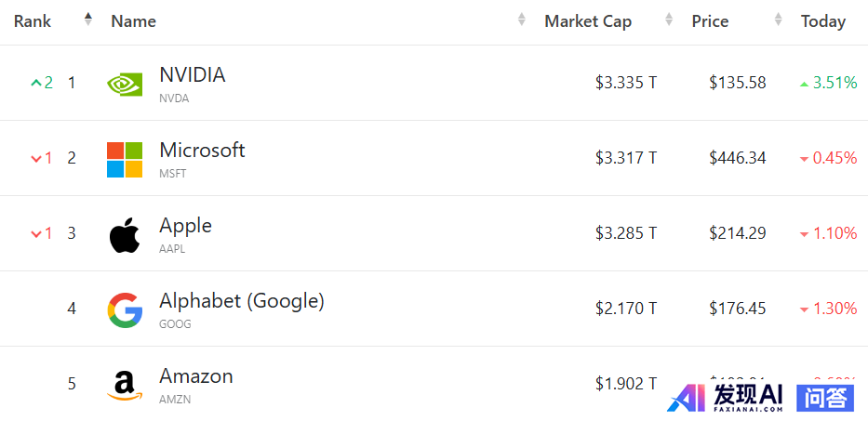The height and width of the screenshot is (421, 868).
Task: Sort by Market Cap using sort arrows
Action: coord(669,20)
